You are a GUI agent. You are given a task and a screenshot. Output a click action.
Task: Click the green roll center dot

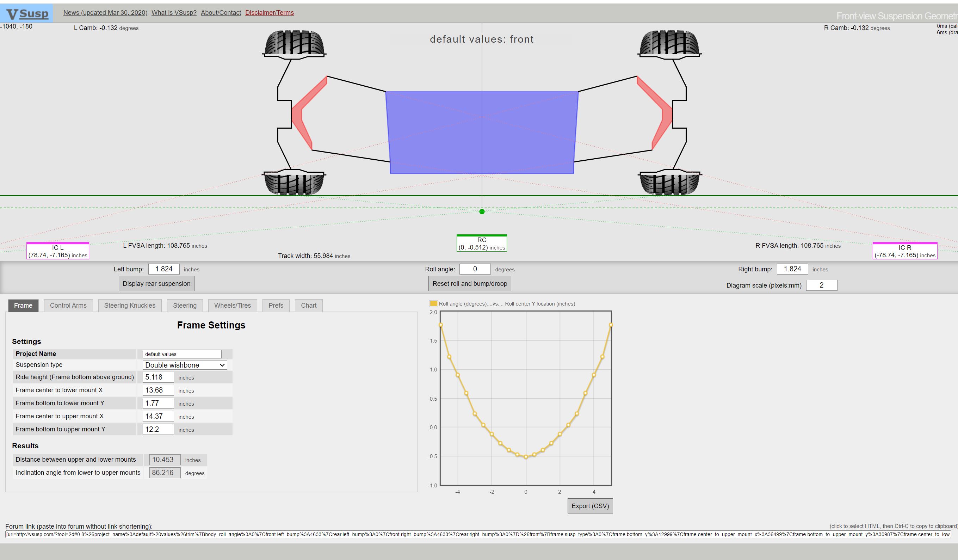tap(482, 211)
